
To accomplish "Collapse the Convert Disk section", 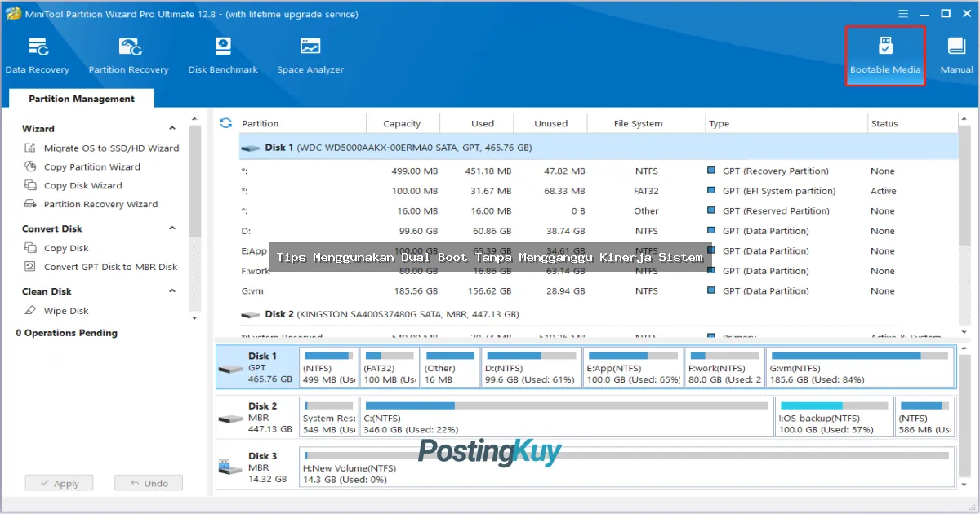I will [172, 229].
